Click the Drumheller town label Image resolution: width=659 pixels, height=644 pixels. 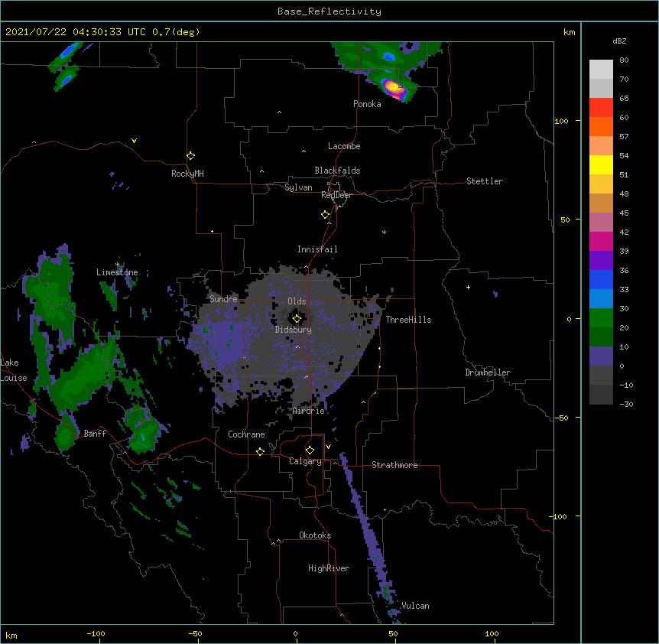coord(488,372)
